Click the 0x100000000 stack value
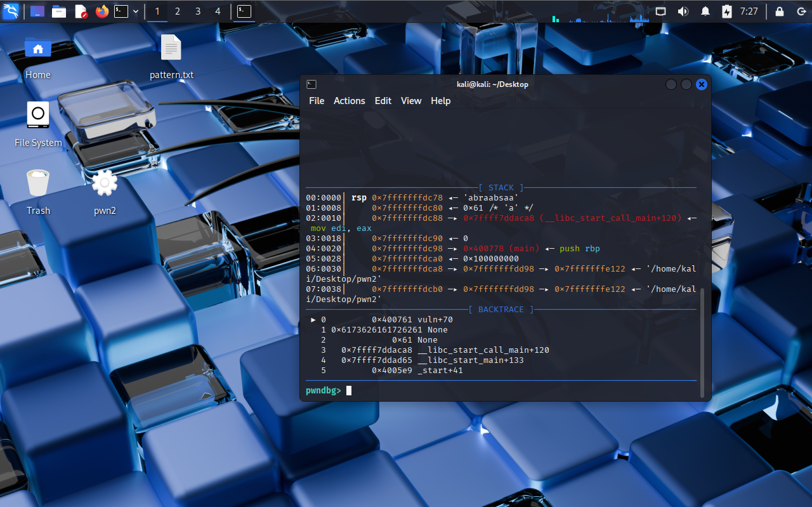 [x=491, y=259]
